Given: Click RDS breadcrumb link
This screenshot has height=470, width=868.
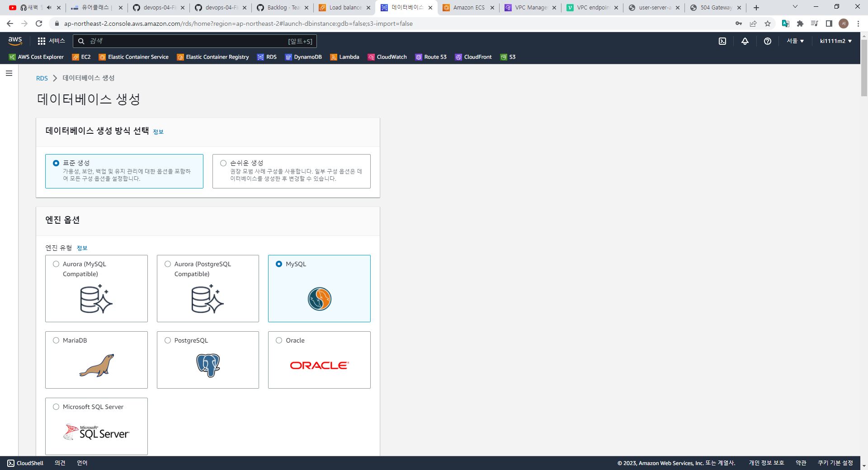Looking at the screenshot, I should tap(42, 78).
